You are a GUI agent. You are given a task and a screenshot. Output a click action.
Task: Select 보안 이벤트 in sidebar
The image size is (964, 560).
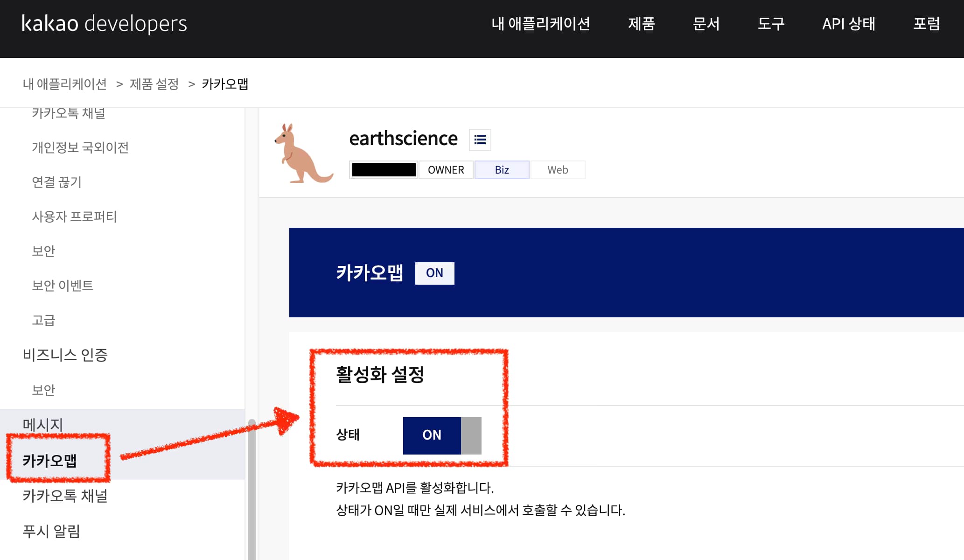tap(63, 286)
